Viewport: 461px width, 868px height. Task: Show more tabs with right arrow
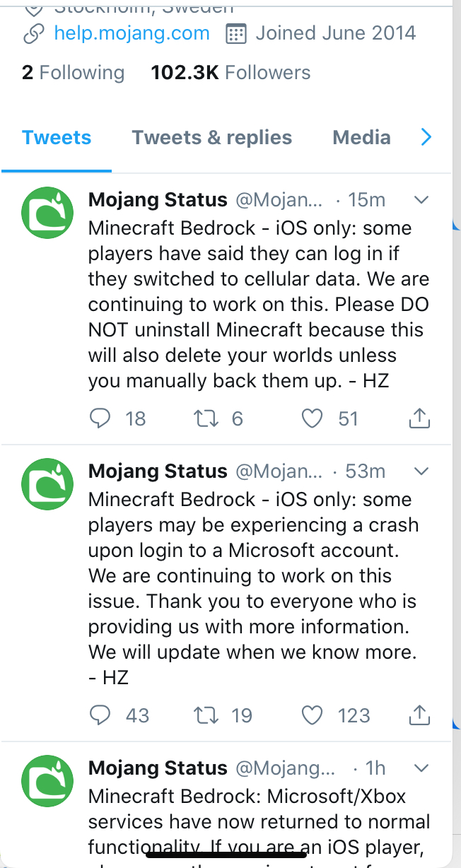pos(426,137)
